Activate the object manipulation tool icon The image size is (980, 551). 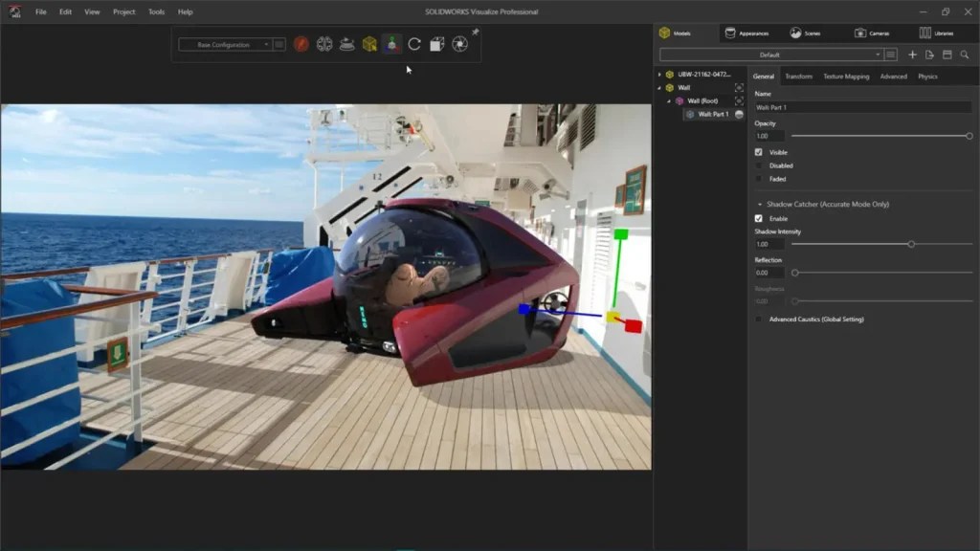point(391,44)
